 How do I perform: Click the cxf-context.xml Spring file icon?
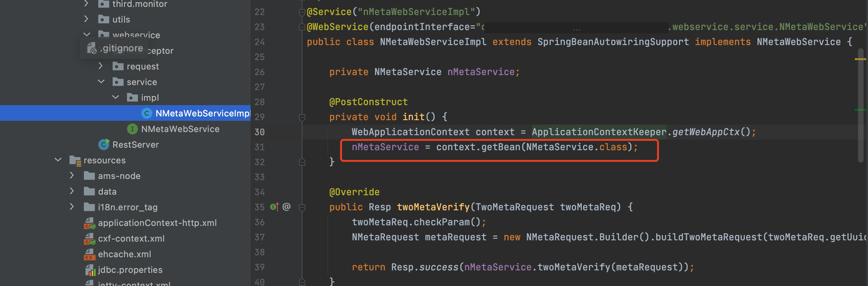tap(89, 238)
